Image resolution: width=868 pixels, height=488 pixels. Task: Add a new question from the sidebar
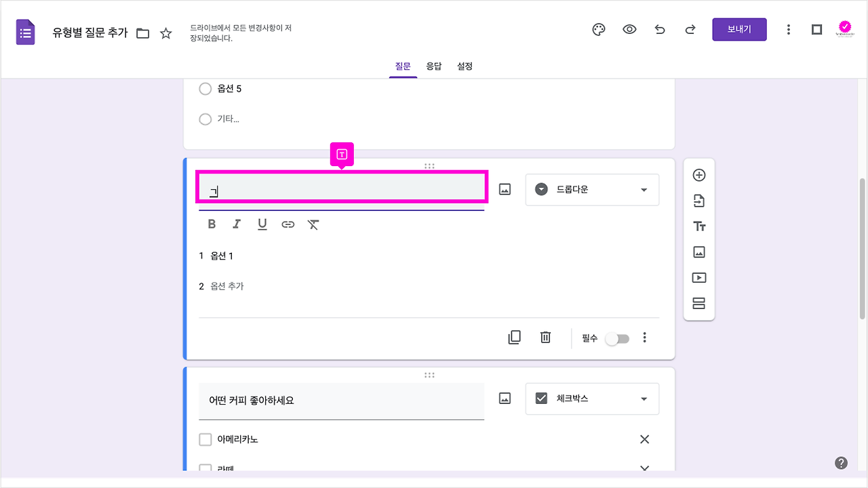pyautogui.click(x=698, y=174)
